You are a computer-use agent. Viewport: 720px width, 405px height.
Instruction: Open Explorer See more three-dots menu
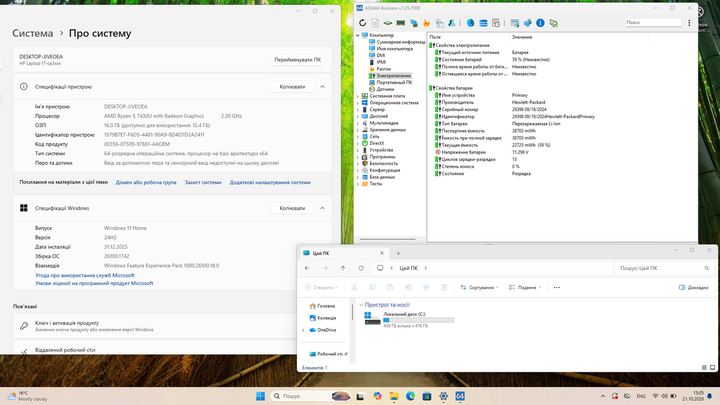pos(557,287)
